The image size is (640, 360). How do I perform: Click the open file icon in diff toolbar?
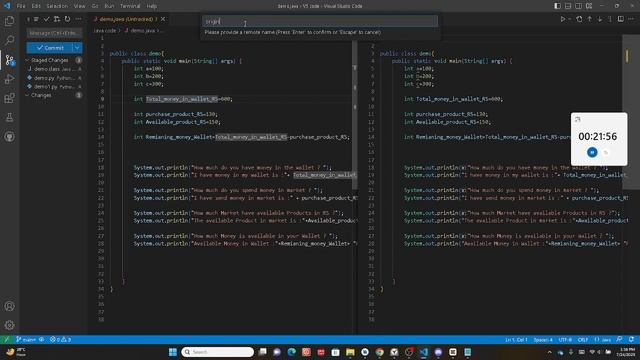coord(579,19)
